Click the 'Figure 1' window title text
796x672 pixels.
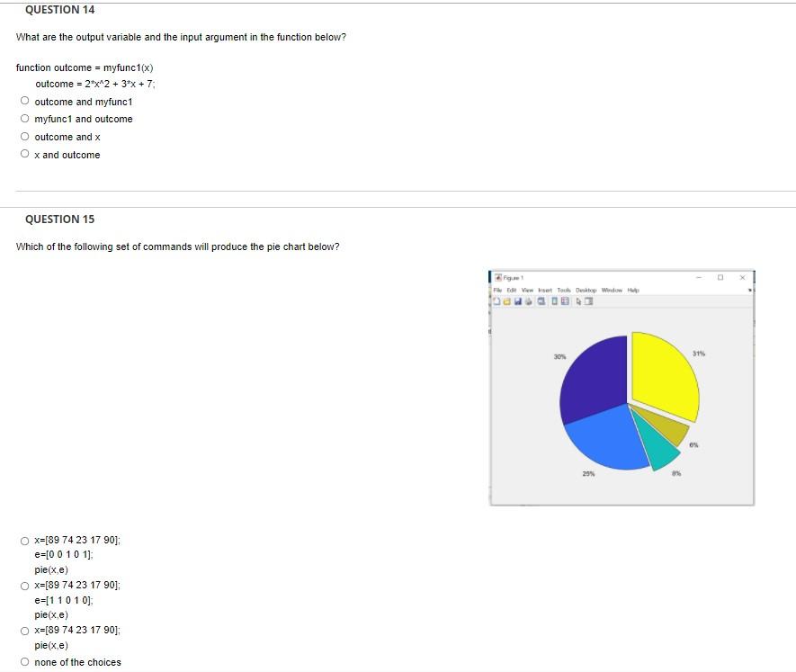point(514,278)
